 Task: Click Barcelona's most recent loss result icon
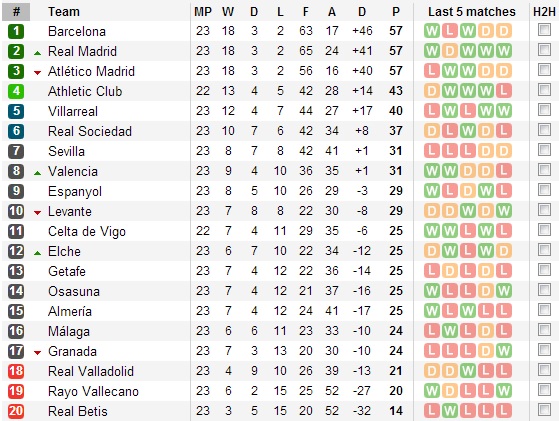point(450,31)
